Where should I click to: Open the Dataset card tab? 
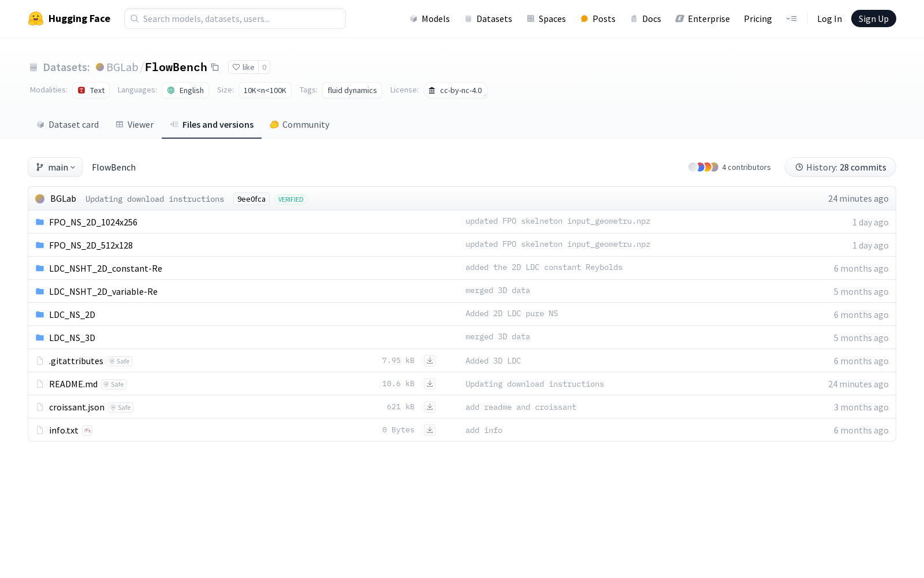(68, 125)
